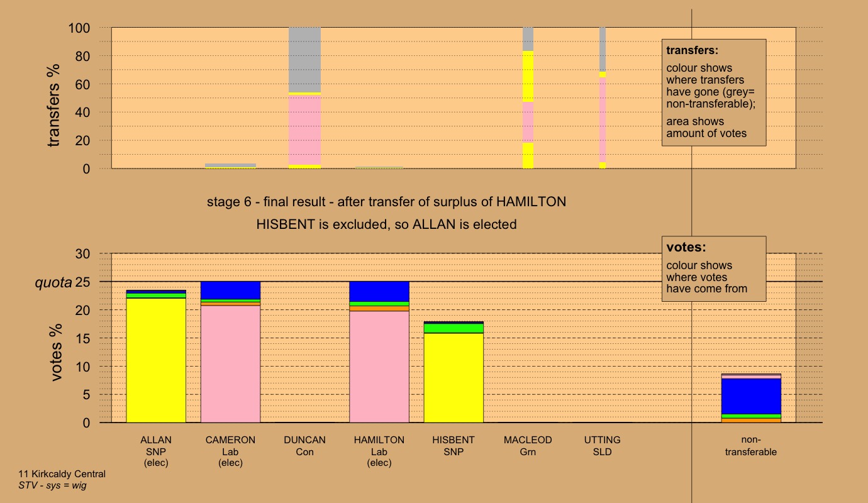
Task: Click the blue non-transferable bar segment
Action: [750, 396]
